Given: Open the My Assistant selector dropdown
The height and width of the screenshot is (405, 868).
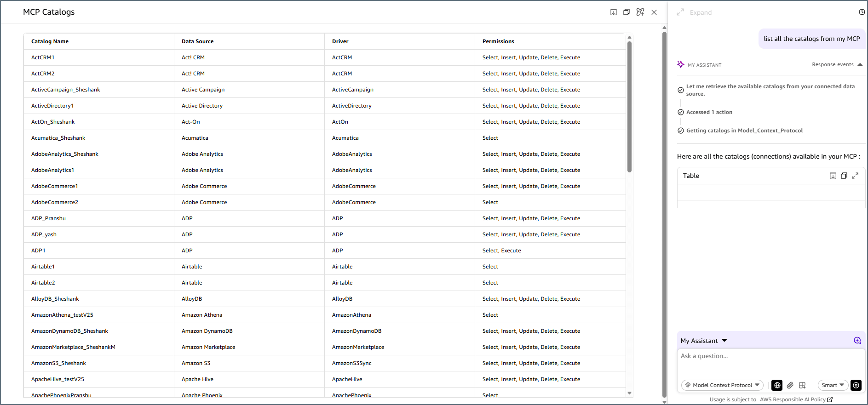Looking at the screenshot, I should pyautogui.click(x=704, y=341).
